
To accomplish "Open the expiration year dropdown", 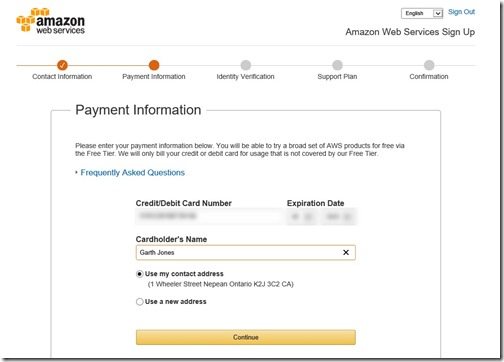I will coord(338,217).
